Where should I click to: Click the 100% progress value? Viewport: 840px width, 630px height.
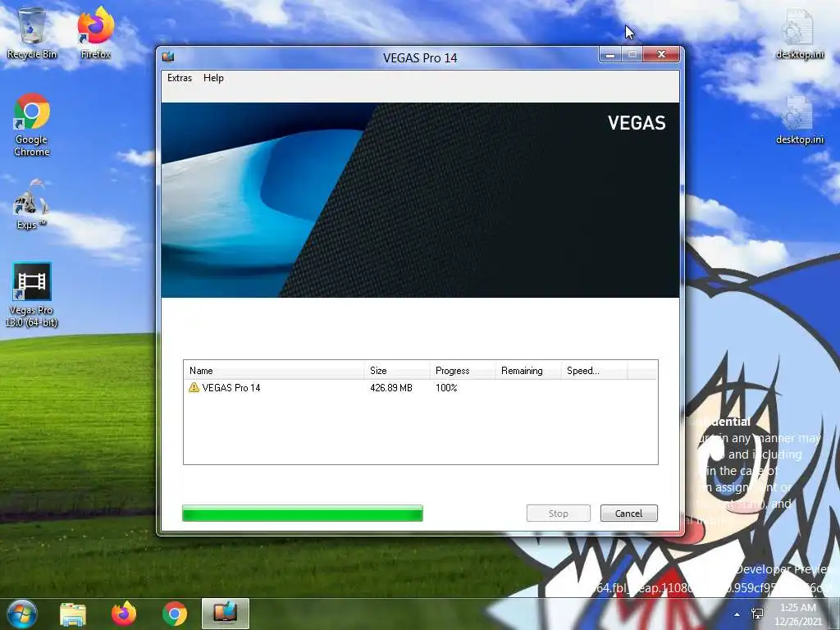(x=446, y=388)
